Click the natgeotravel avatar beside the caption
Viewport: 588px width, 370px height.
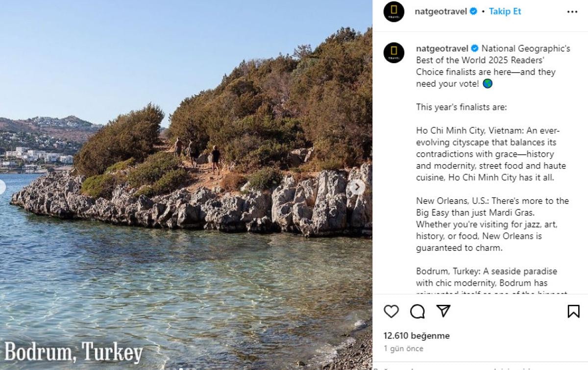pos(394,53)
